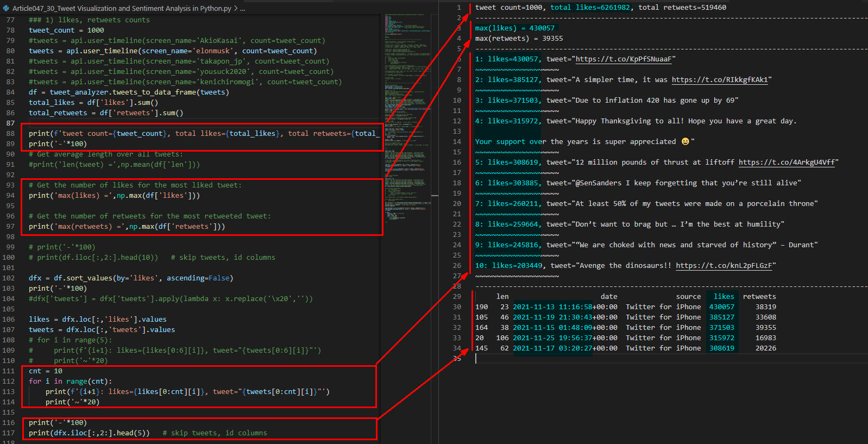Open link https://t.co/RIkkgfKAk1 in output
Image resolution: width=868 pixels, height=444 pixels.
coord(720,79)
